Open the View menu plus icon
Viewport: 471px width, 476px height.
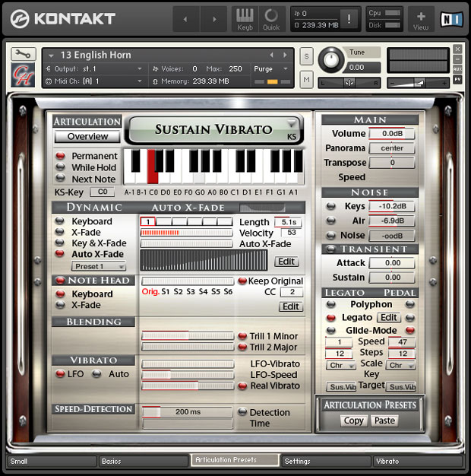421,18
